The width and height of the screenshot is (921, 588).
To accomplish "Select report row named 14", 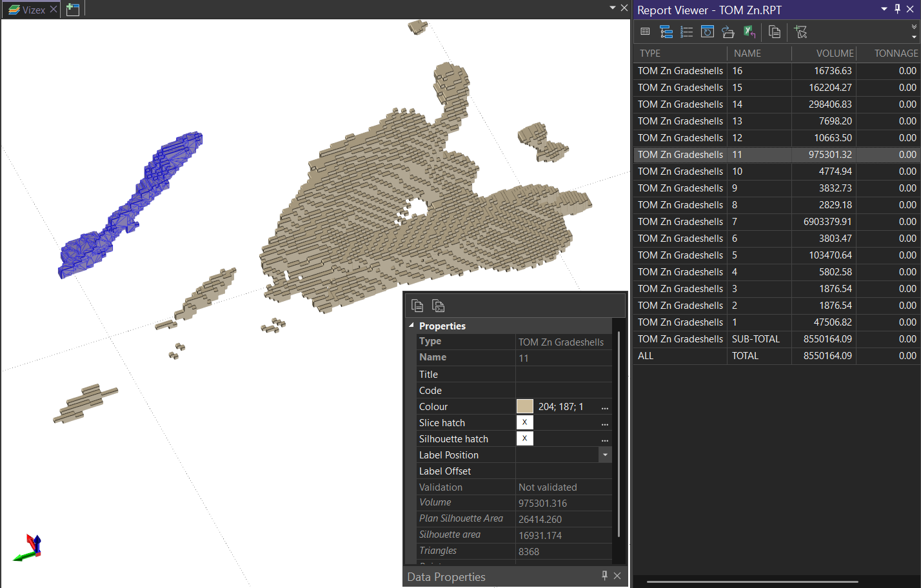I will [x=777, y=104].
